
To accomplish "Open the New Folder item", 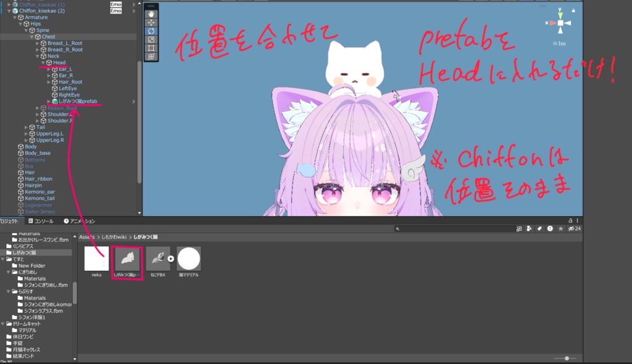I will (x=31, y=266).
